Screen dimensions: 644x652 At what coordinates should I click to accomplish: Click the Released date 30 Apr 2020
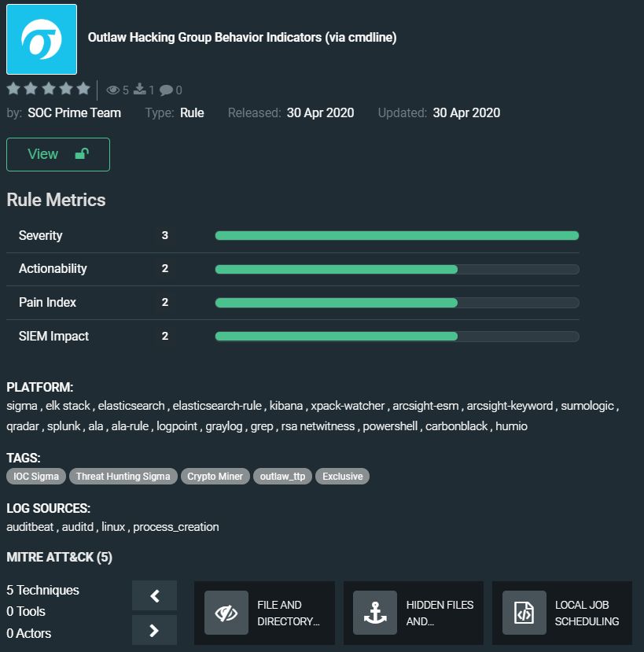[x=321, y=112]
